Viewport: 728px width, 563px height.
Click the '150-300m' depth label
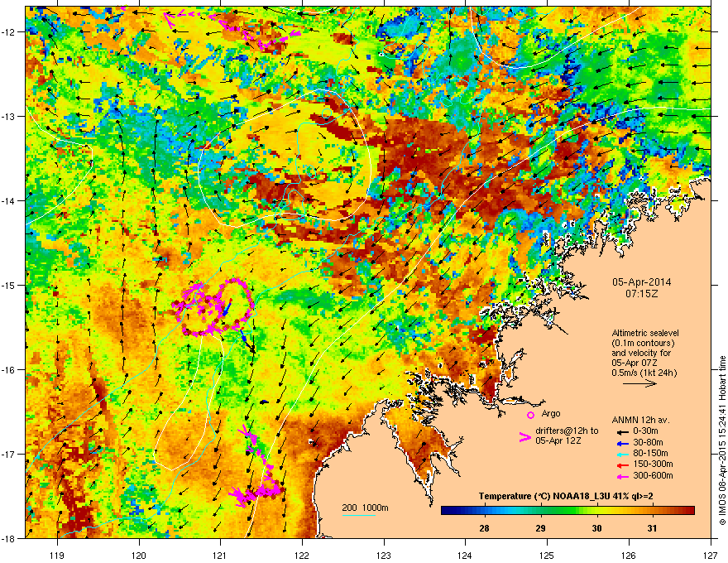[653, 464]
